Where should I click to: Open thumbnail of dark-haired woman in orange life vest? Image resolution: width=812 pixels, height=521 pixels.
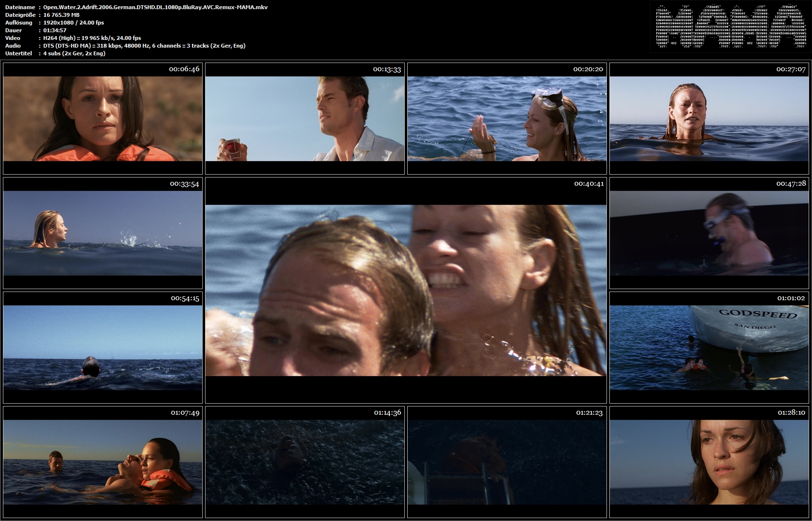pos(103,118)
